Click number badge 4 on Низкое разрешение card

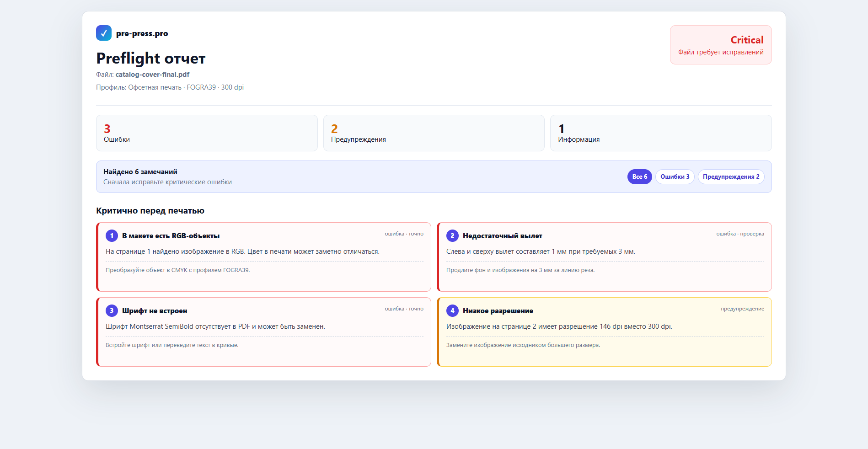click(x=452, y=310)
